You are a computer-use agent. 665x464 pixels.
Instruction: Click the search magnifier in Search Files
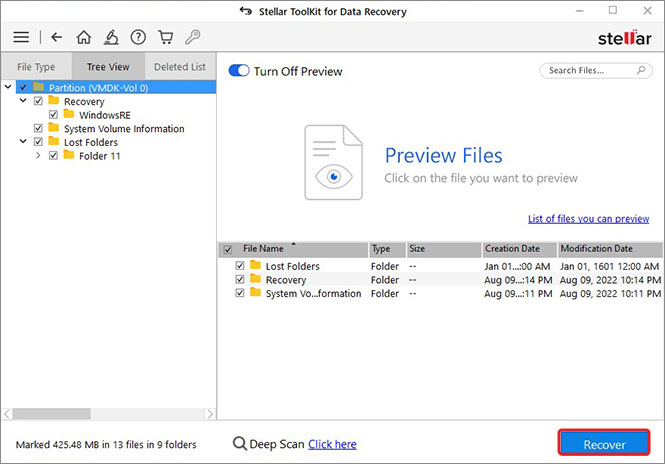click(x=641, y=70)
